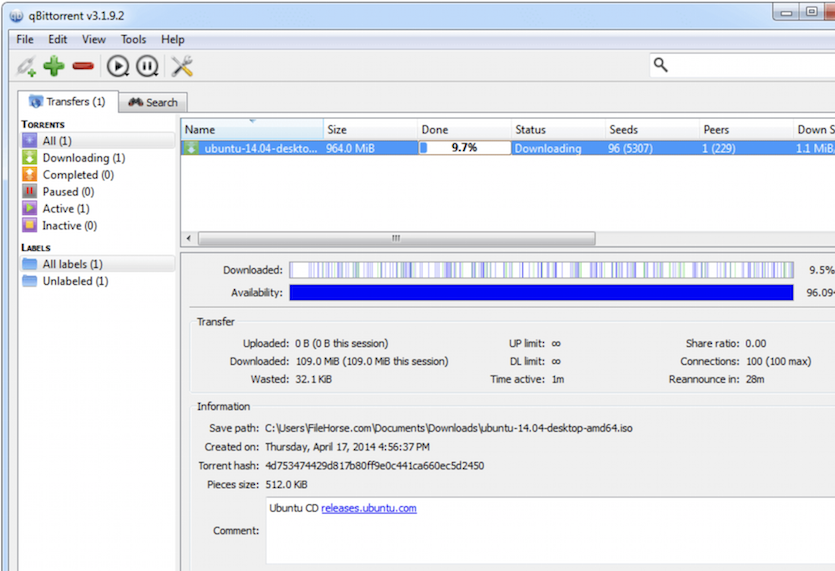This screenshot has height=571, width=835.
Task: Resume torrents with the play icon
Action: [118, 66]
